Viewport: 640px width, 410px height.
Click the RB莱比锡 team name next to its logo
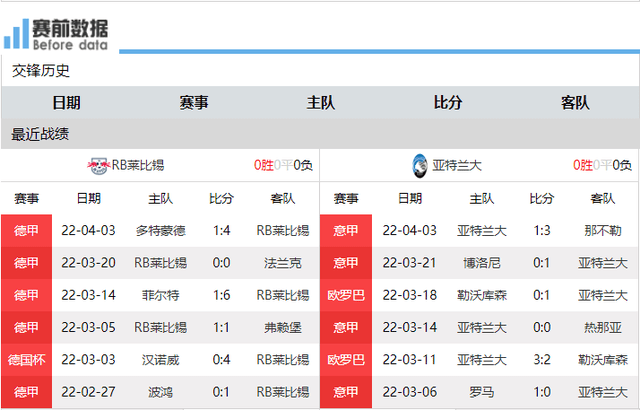click(x=138, y=165)
